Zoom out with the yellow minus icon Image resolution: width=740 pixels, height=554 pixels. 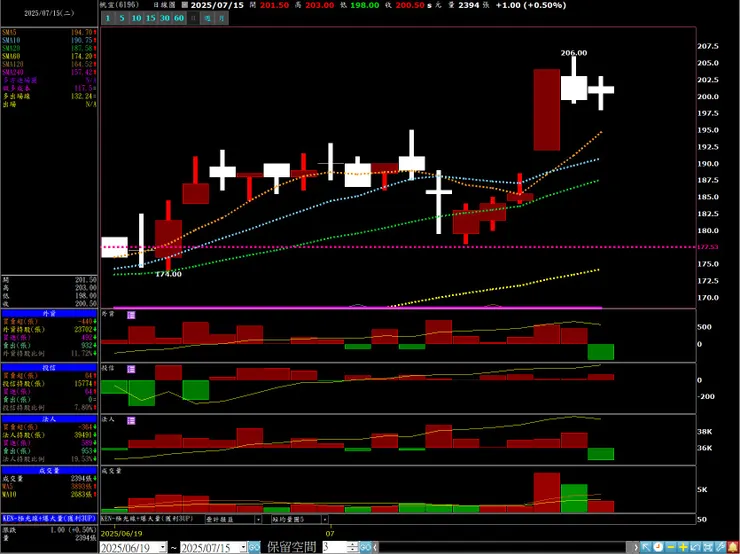pos(671,547)
